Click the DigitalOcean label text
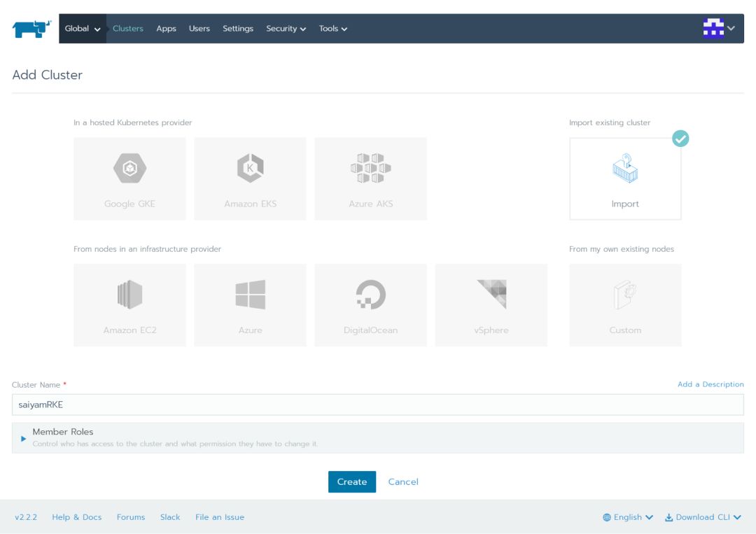Screen dimensions: 756x534 pyautogui.click(x=371, y=330)
